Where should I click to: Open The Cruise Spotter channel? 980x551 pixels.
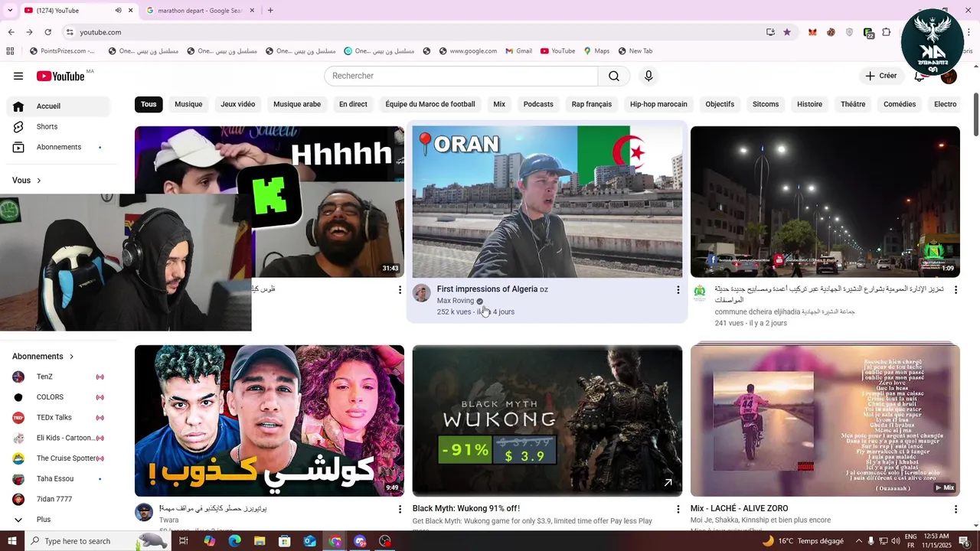point(59,458)
